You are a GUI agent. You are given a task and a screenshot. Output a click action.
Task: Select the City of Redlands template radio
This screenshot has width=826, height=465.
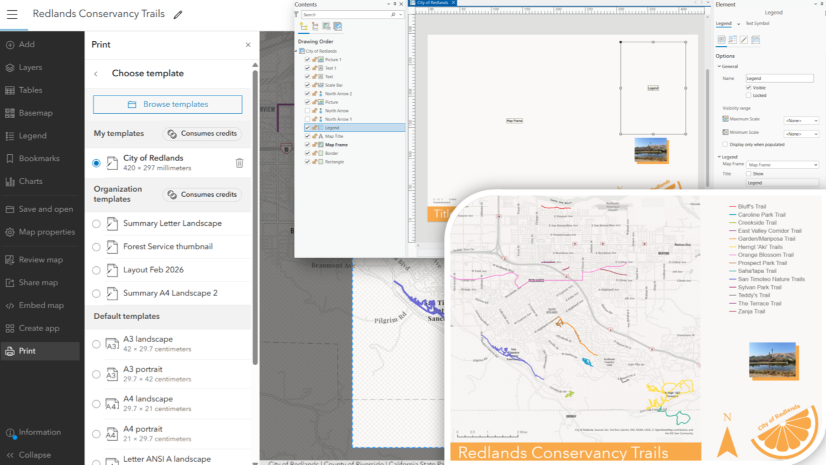pos(96,163)
